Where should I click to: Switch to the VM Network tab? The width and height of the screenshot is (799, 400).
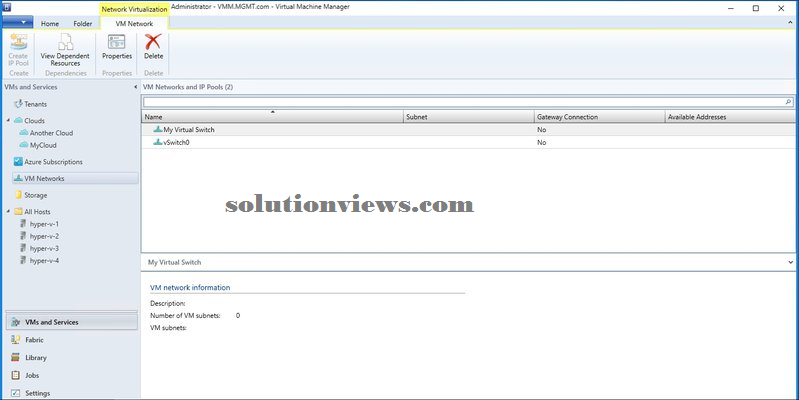[x=135, y=23]
